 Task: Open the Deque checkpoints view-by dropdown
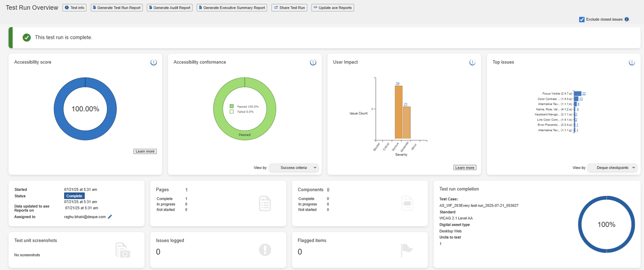pyautogui.click(x=612, y=168)
